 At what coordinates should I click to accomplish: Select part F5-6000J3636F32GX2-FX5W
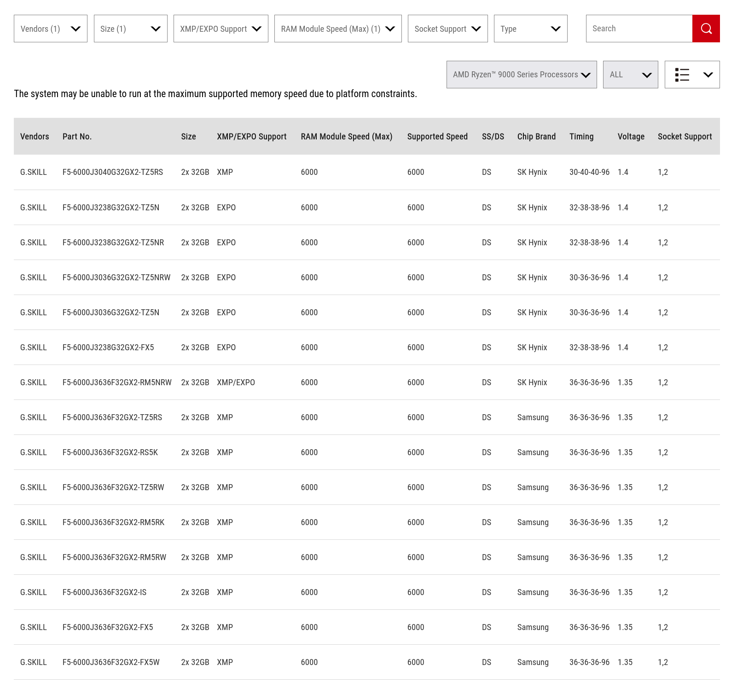click(111, 662)
